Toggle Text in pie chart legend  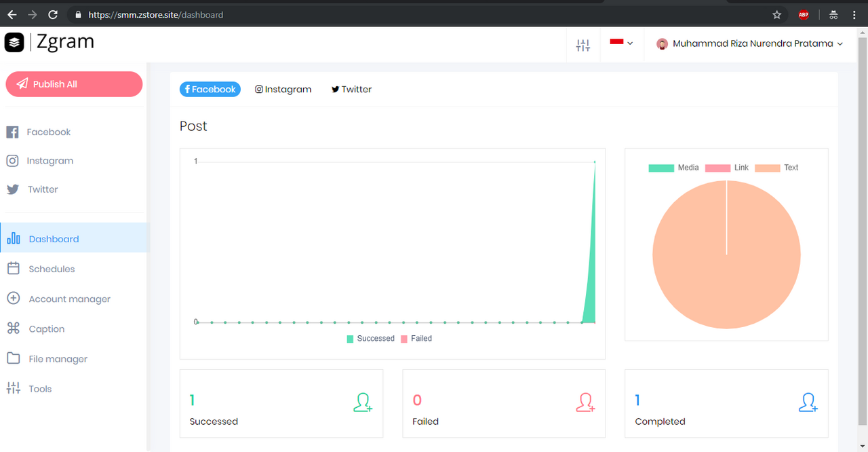(777, 168)
